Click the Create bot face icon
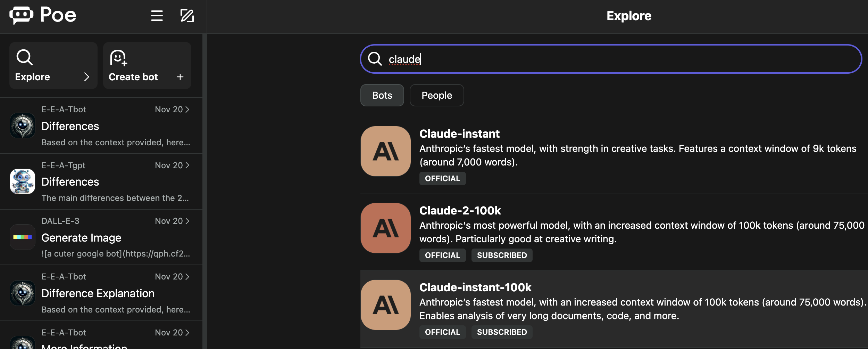Viewport: 868px width, 349px height. (118, 58)
